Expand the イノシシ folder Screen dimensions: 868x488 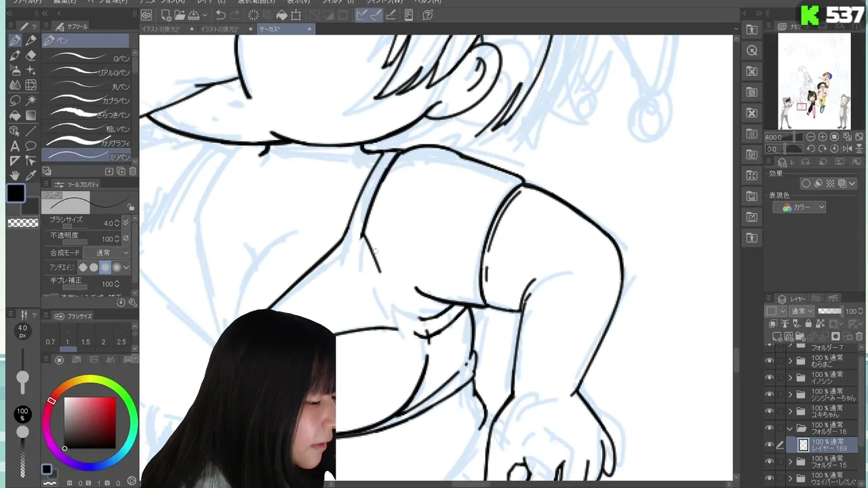pos(790,378)
